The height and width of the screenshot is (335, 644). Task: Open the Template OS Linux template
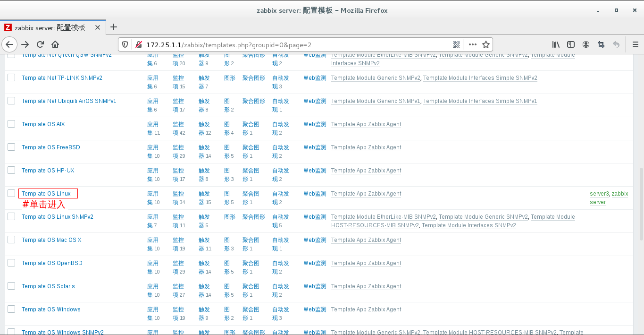(x=46, y=194)
